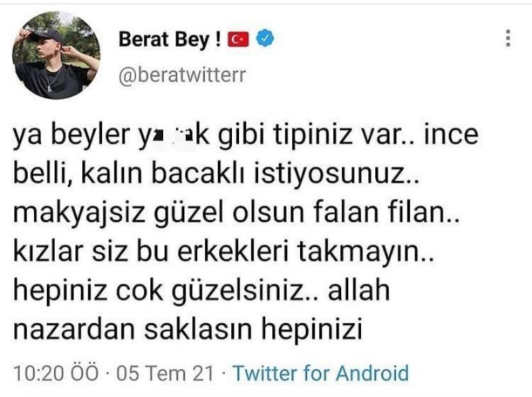This screenshot has width=532, height=397.
Task: Click the phrase "falan filan.."
Action: coord(387,212)
